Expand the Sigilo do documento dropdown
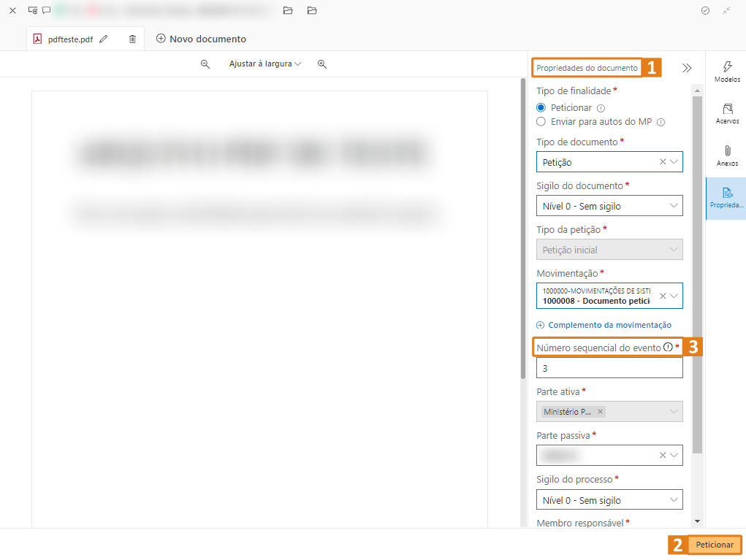The width and height of the screenshot is (746, 560). pyautogui.click(x=673, y=206)
